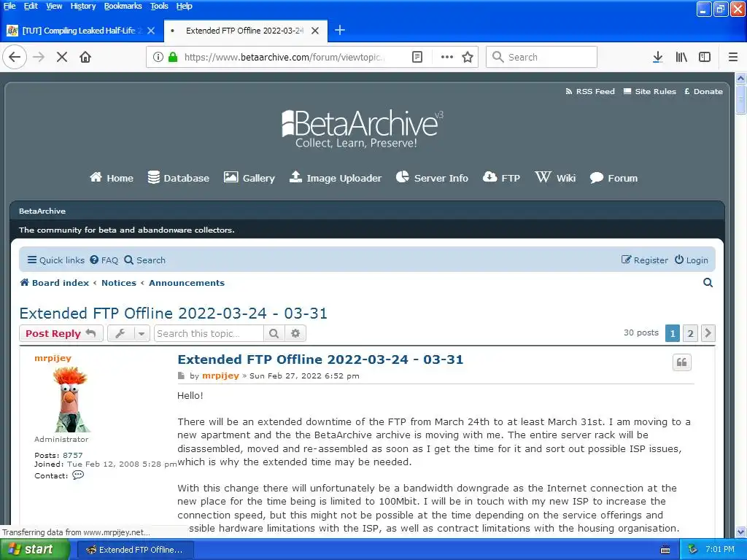747x560 pixels.
Task: Click the Login link
Action: click(692, 260)
